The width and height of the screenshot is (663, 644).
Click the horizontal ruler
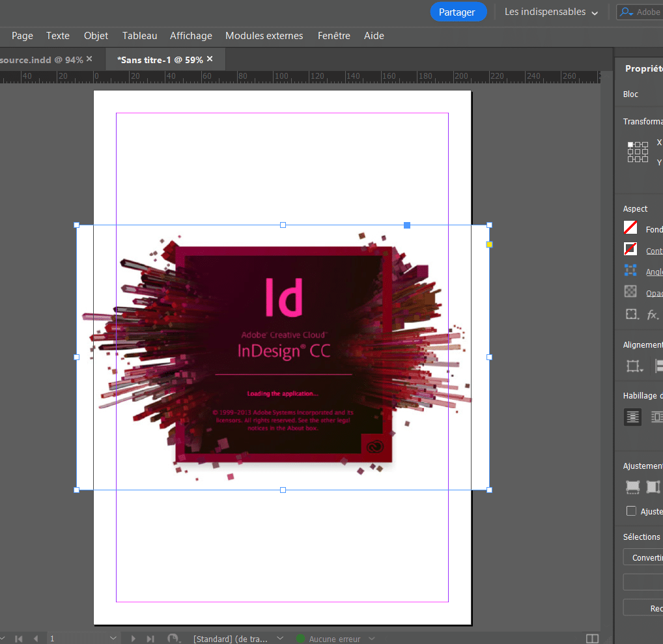300,77
